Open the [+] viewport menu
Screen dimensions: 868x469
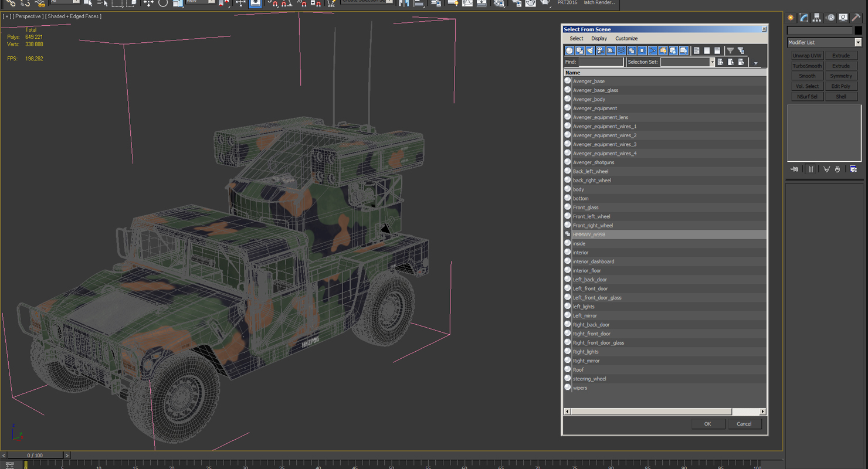(6, 16)
